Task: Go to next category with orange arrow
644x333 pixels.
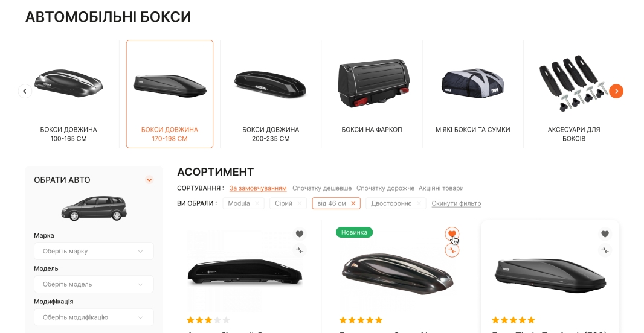Action: click(x=616, y=91)
